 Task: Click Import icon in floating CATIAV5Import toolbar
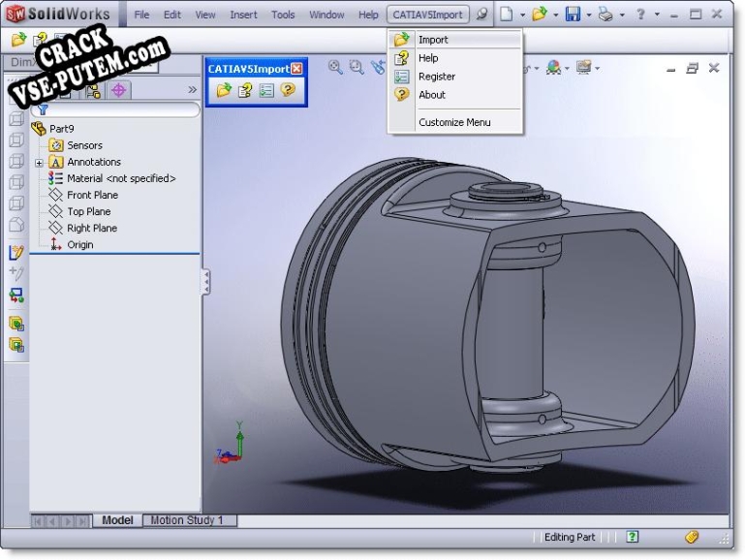224,90
